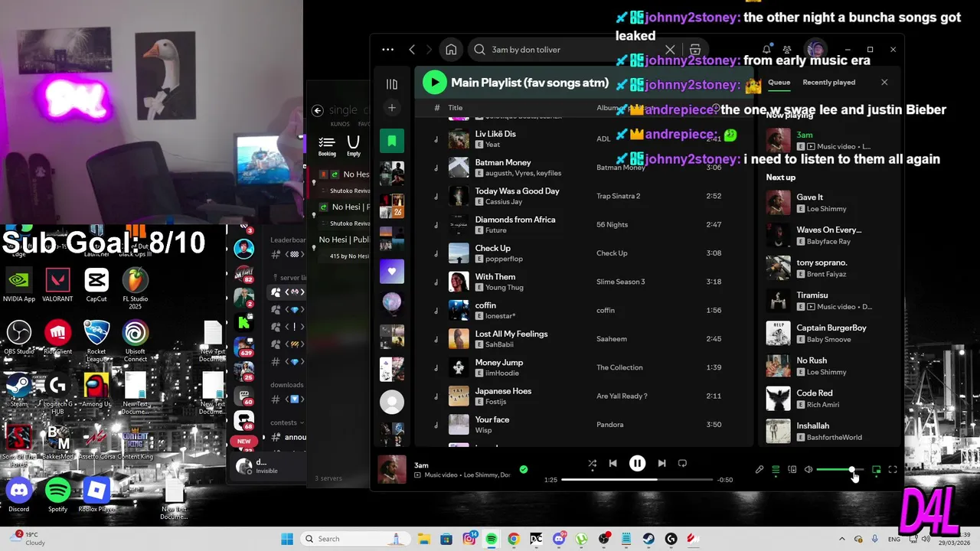
Task: Open Browse icon in search bar
Action: 695,50
